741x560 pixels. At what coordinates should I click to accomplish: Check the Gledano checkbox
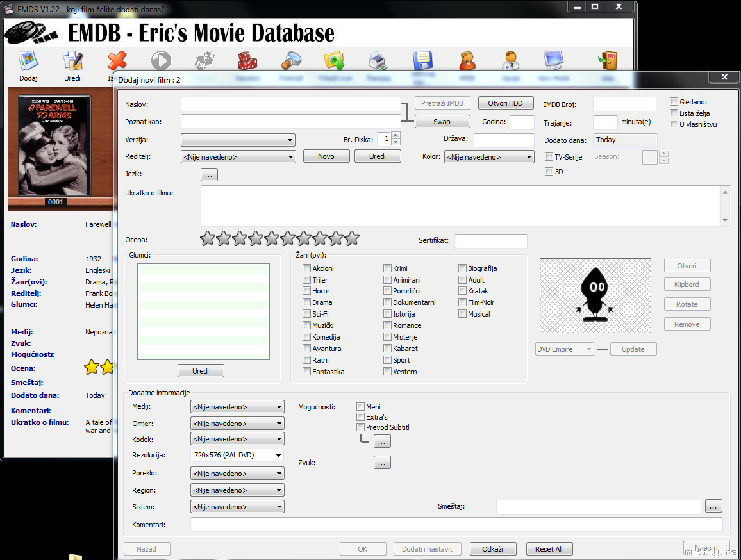[674, 102]
